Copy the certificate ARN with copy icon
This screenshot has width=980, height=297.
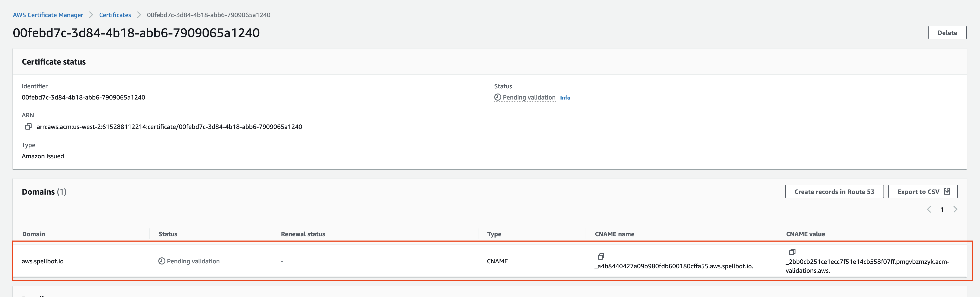tap(28, 126)
